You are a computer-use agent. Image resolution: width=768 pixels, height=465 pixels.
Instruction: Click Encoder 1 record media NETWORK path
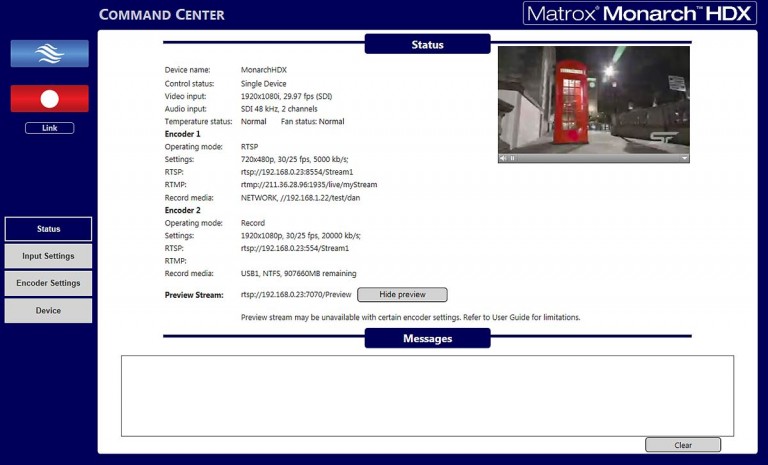click(300, 198)
